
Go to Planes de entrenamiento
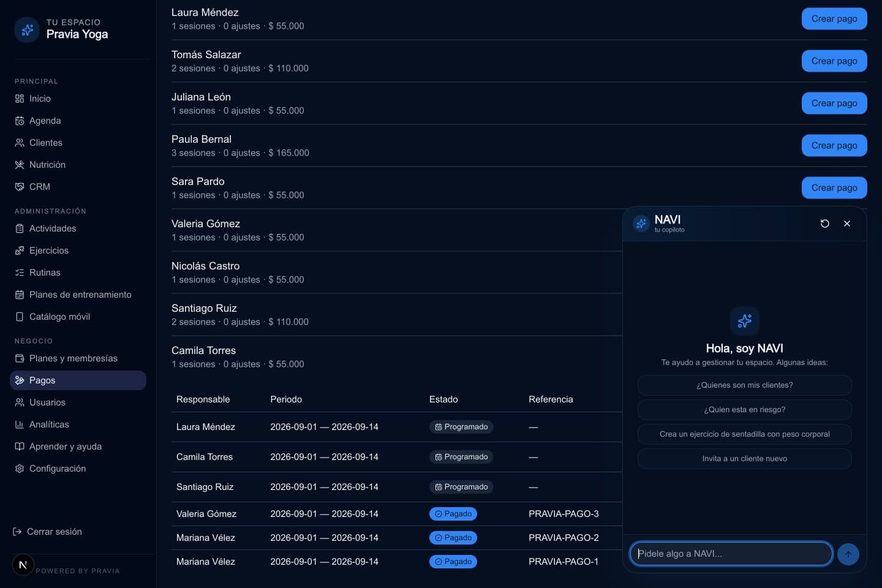[x=78, y=295]
